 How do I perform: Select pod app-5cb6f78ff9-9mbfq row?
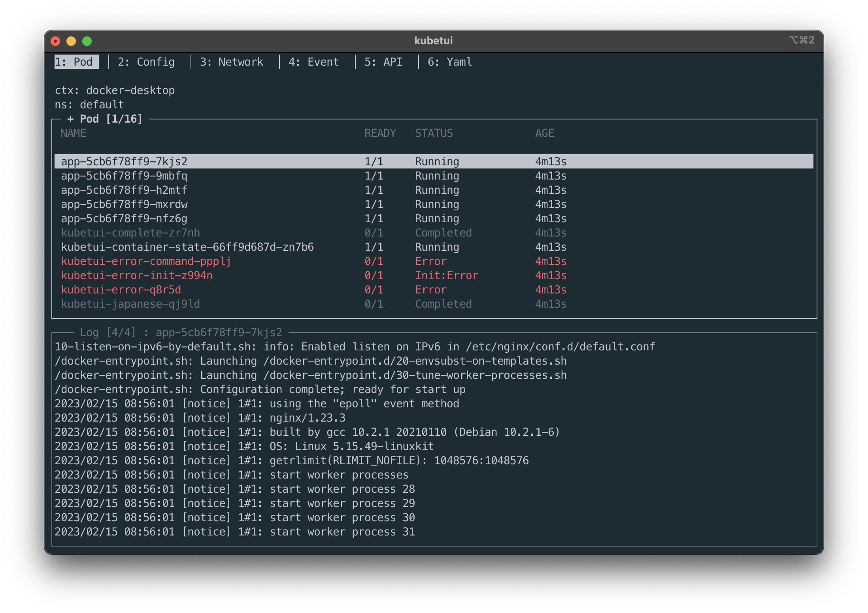124,176
